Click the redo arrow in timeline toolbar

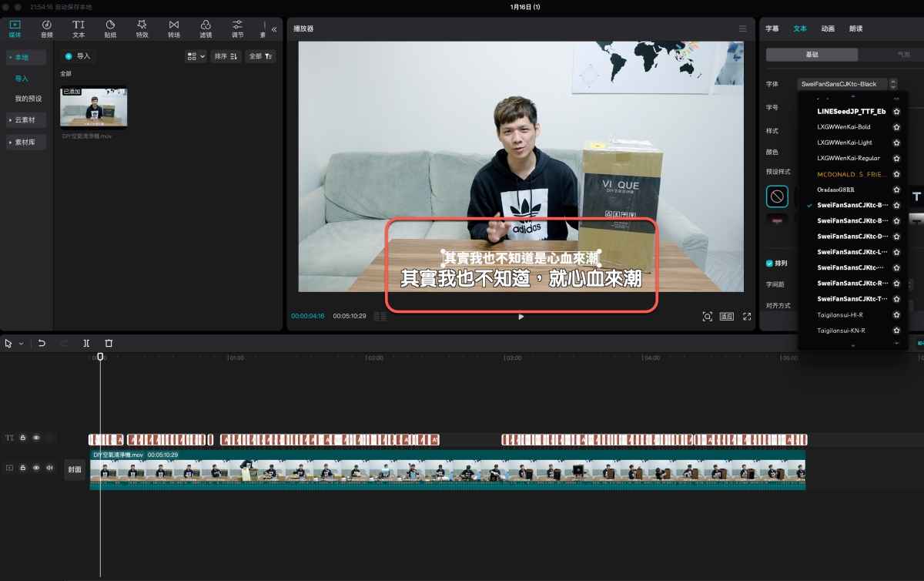click(64, 343)
